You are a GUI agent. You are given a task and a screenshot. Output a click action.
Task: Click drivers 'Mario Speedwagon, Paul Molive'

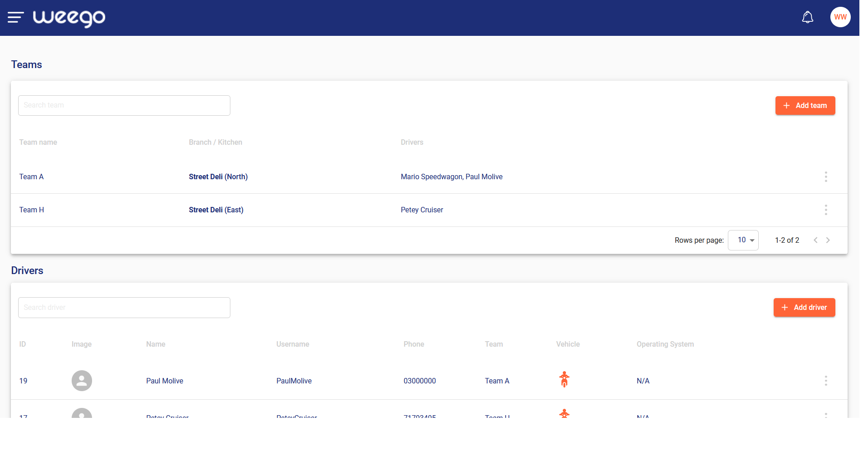452,177
